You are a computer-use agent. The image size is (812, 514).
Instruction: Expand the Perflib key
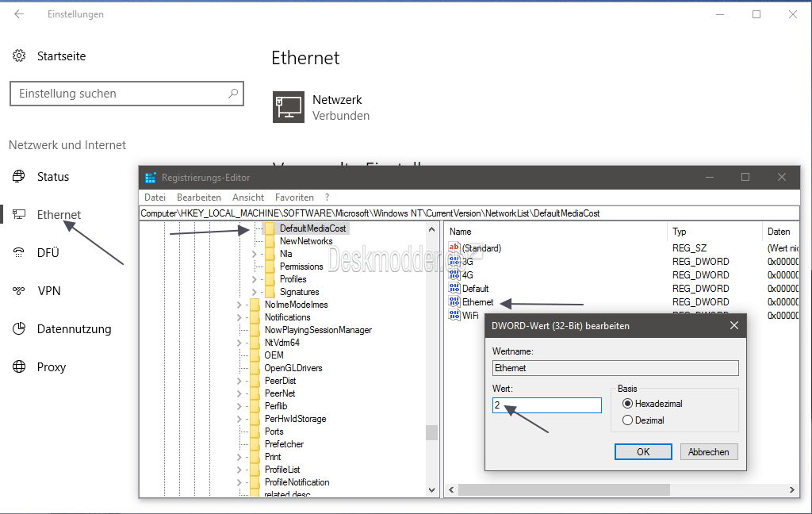click(x=239, y=406)
